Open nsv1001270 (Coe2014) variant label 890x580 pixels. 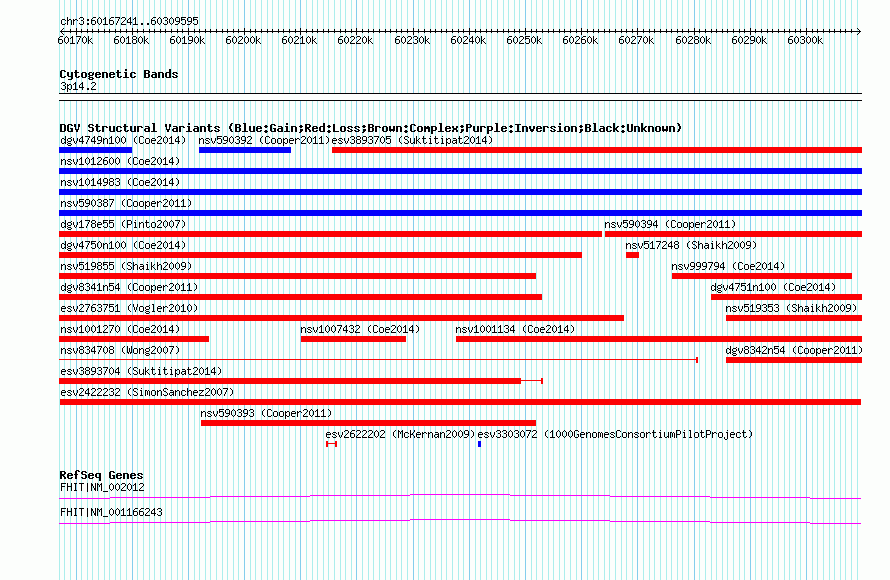(120, 329)
